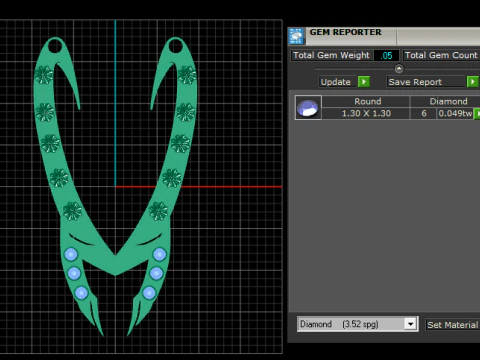Image resolution: width=480 pixels, height=360 pixels.
Task: Click the Diamond (3.52 spg) combo box
Action: coord(357,324)
